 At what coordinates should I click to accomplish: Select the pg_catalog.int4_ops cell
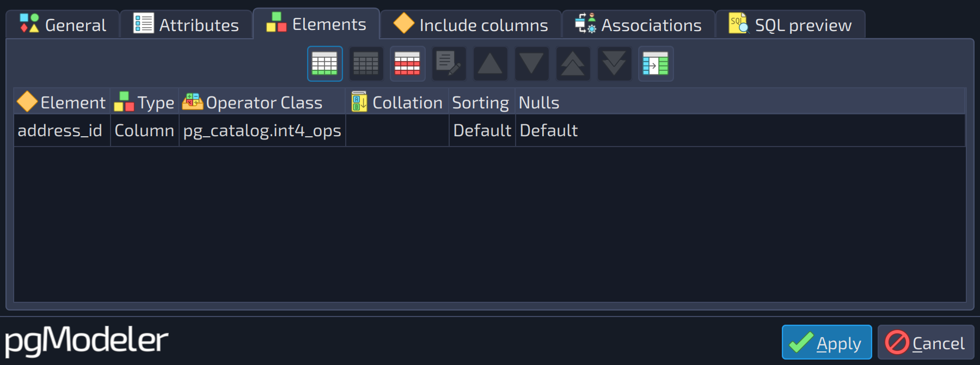point(262,131)
